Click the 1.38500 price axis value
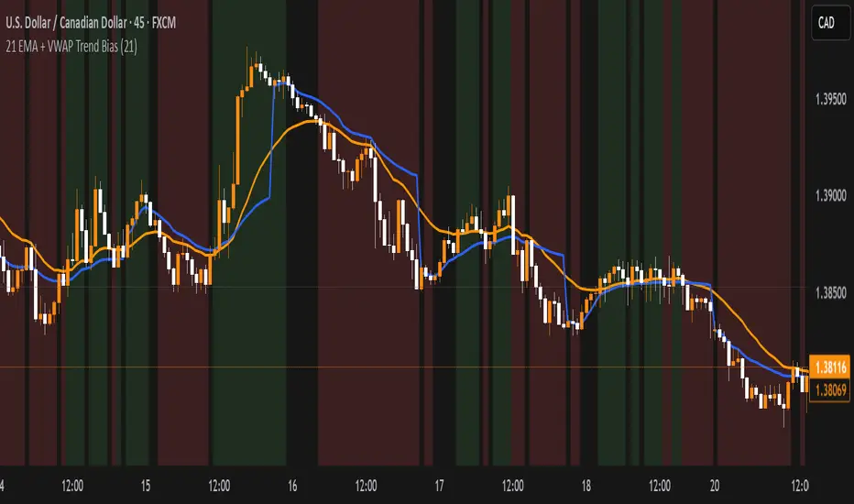The width and height of the screenshot is (854, 504). click(x=830, y=293)
